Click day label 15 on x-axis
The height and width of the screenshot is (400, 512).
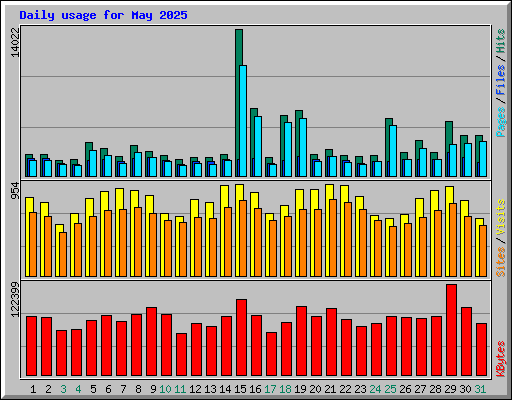click(240, 389)
